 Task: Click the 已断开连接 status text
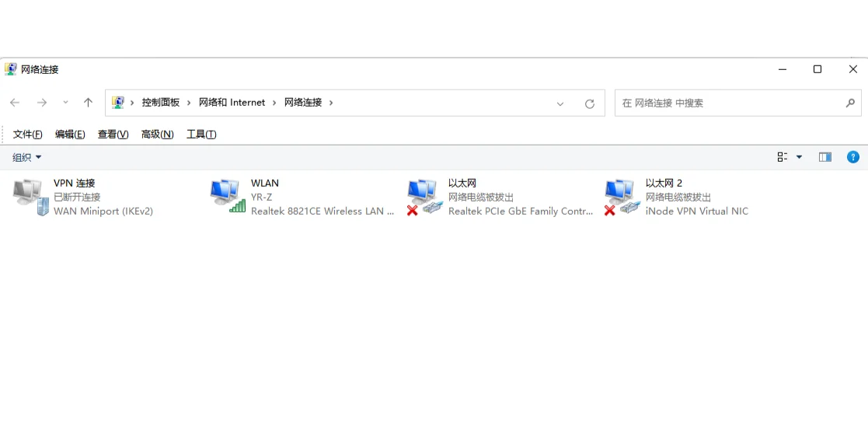click(77, 197)
